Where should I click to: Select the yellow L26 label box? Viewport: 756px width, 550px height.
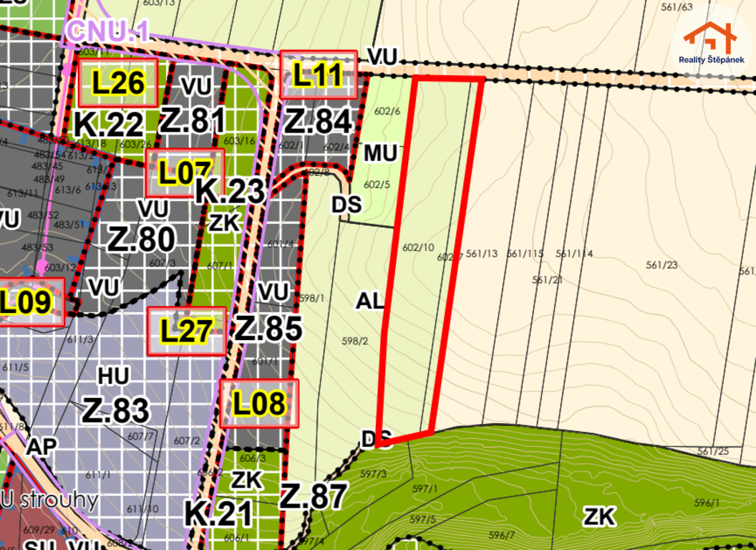point(119,84)
